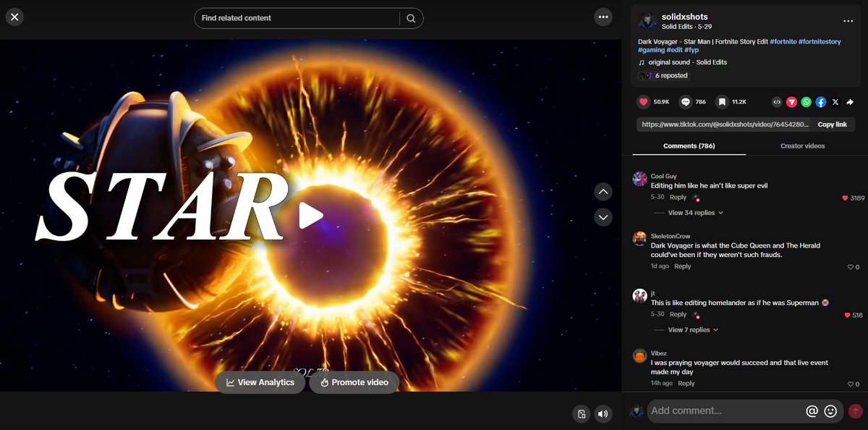868x430 pixels.
Task: Click the #fyp hashtag
Action: 692,51
